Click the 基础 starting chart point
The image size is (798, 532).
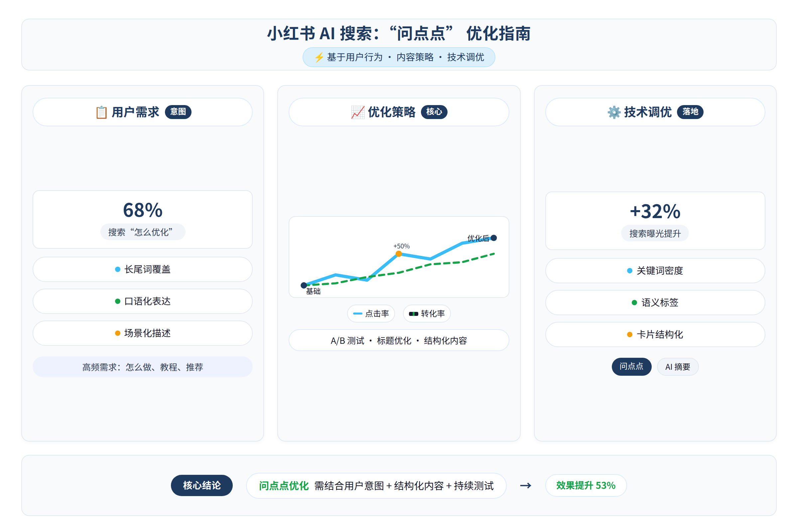[304, 285]
